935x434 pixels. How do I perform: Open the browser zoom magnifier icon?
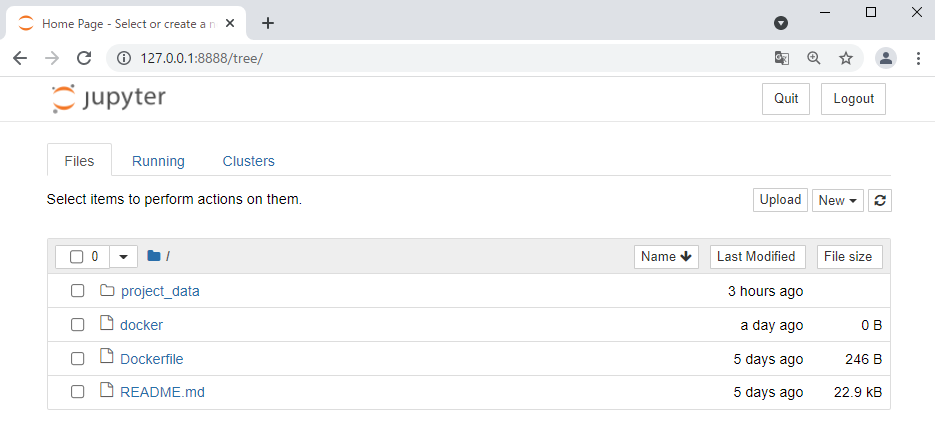pos(814,58)
